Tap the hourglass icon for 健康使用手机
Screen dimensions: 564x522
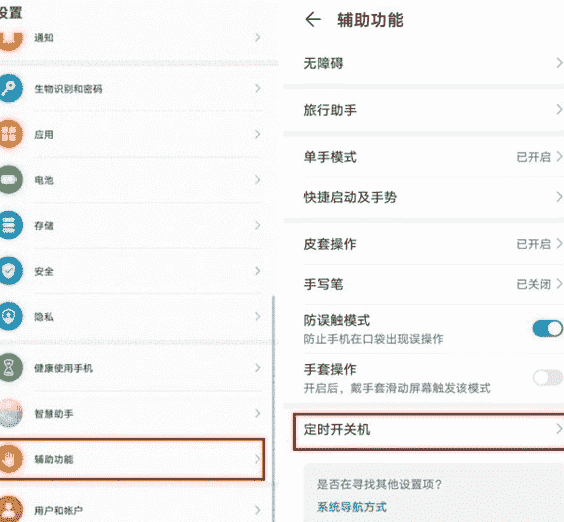10,368
